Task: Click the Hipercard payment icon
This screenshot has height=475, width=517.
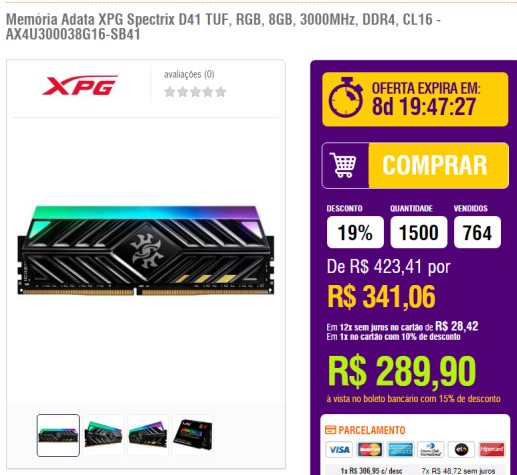Action: coord(492,450)
